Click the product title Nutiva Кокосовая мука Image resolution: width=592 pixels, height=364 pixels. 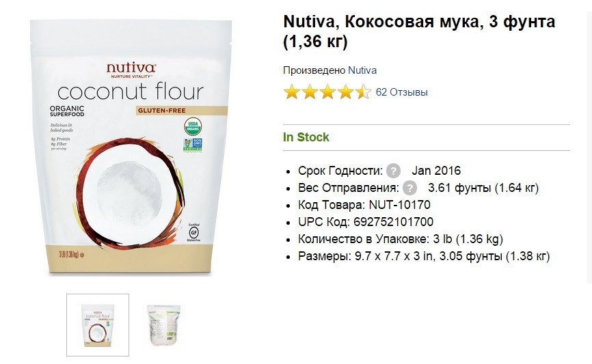click(x=419, y=31)
